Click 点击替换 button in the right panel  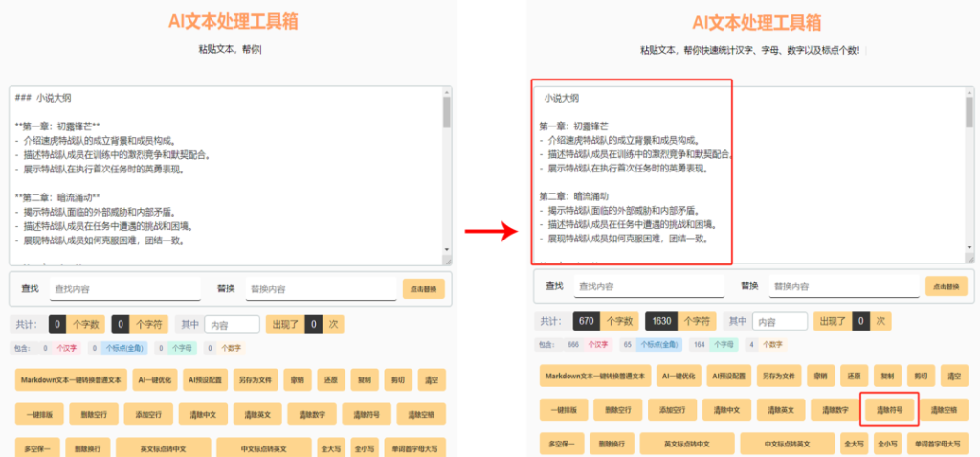click(947, 286)
